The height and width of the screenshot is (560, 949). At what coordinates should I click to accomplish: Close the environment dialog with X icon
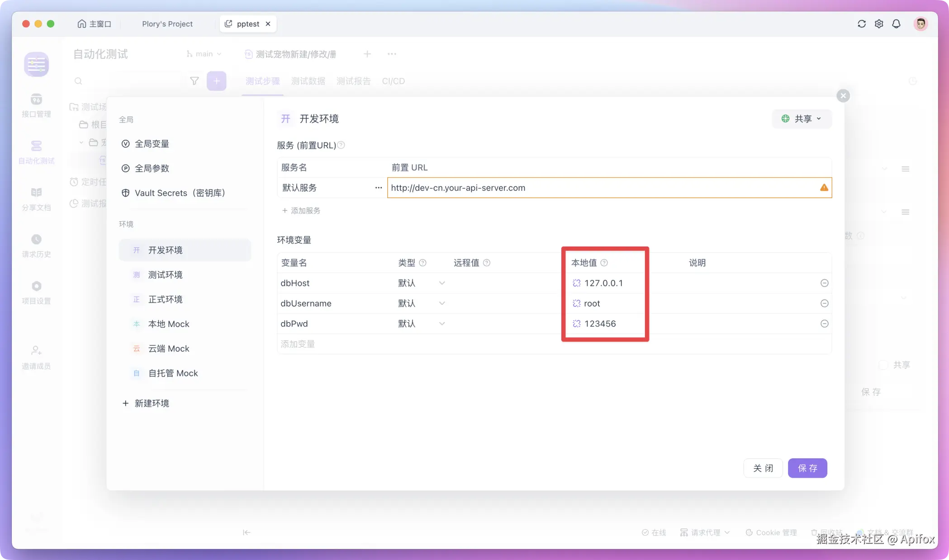843,96
